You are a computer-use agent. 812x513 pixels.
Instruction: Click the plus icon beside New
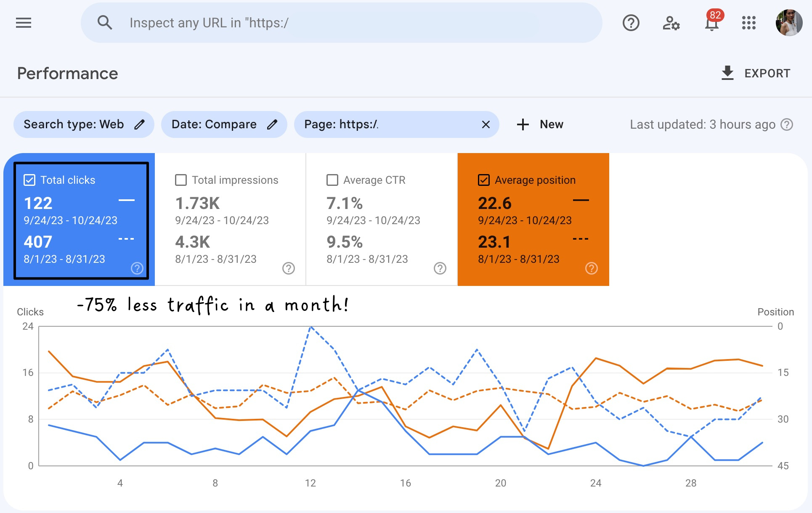click(523, 124)
